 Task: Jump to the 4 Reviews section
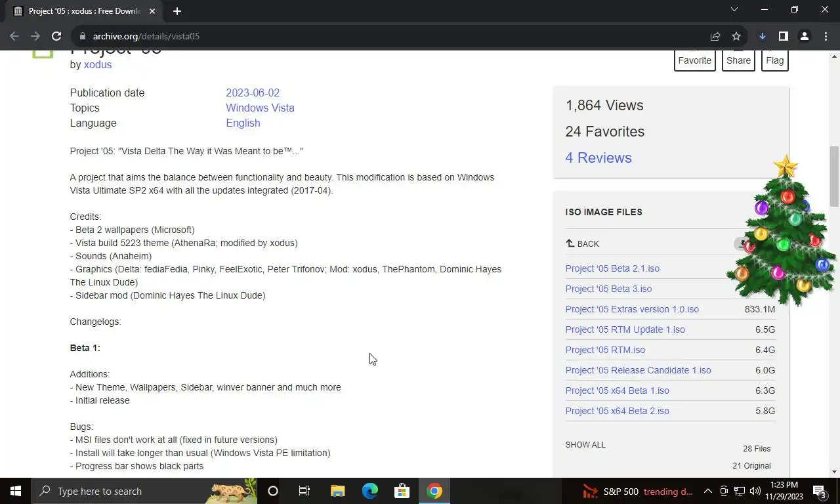pyautogui.click(x=598, y=157)
